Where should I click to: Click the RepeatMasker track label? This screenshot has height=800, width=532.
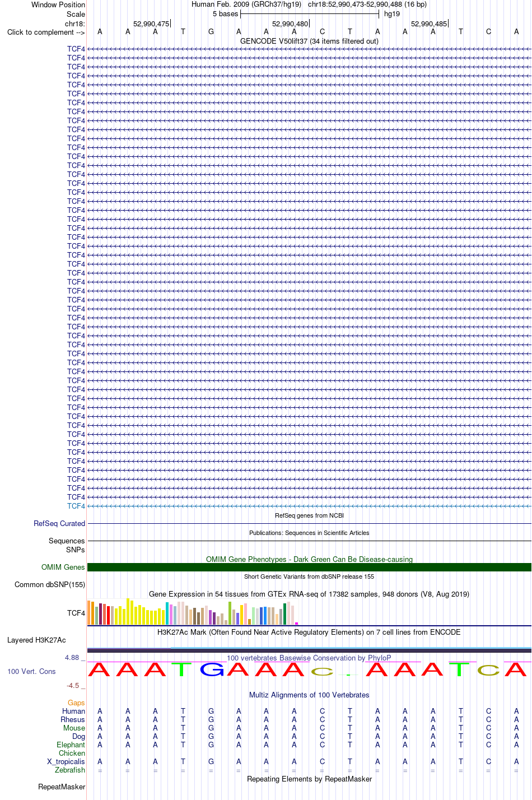pyautogui.click(x=62, y=787)
